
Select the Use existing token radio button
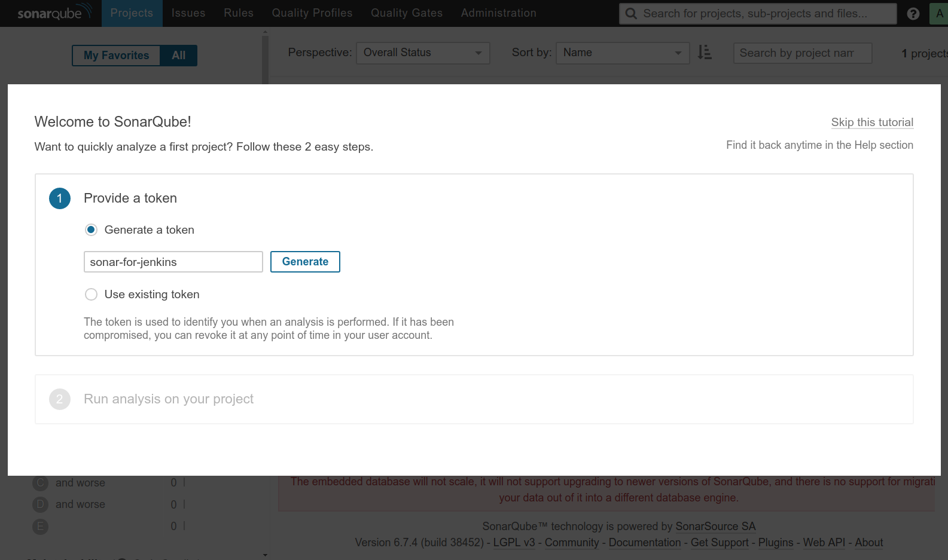tap(91, 294)
